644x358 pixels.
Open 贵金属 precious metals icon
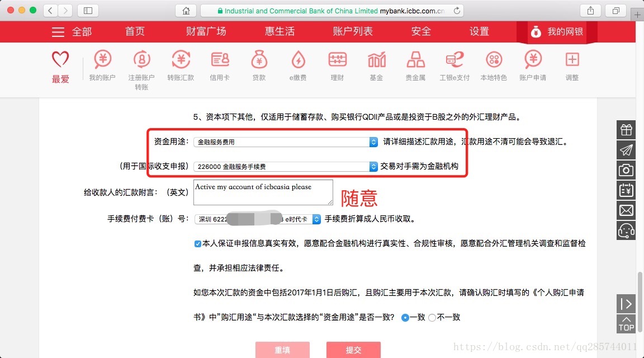click(416, 60)
